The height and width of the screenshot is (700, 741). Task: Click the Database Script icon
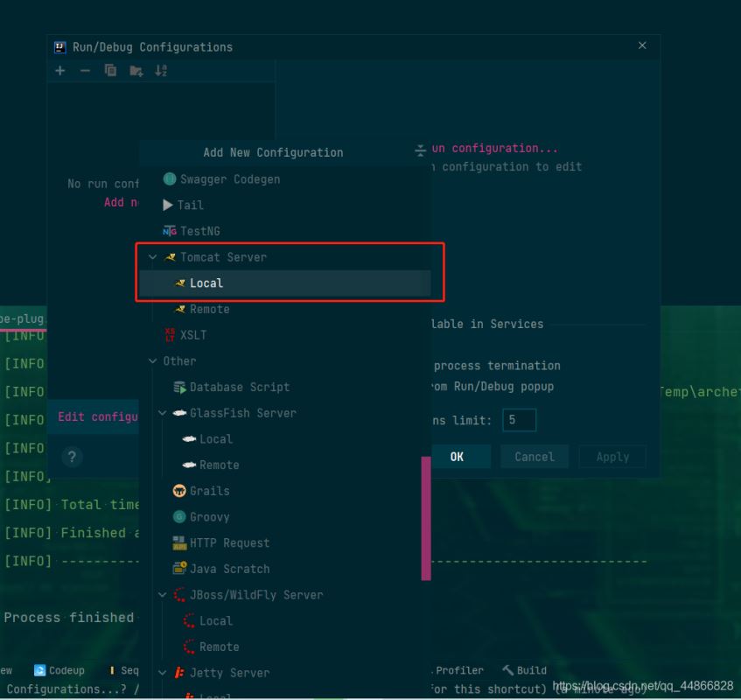coord(179,387)
